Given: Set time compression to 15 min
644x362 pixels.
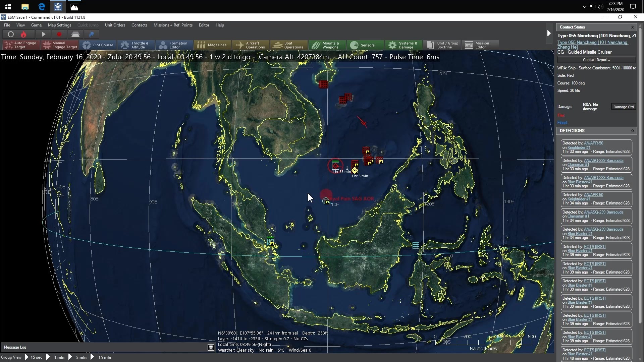Looking at the screenshot, I should tap(104, 357).
